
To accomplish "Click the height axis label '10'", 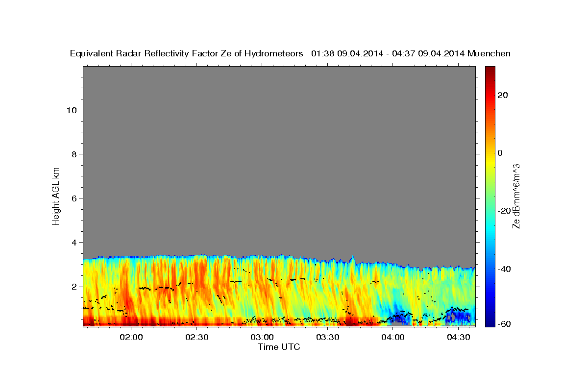I will click(72, 110).
